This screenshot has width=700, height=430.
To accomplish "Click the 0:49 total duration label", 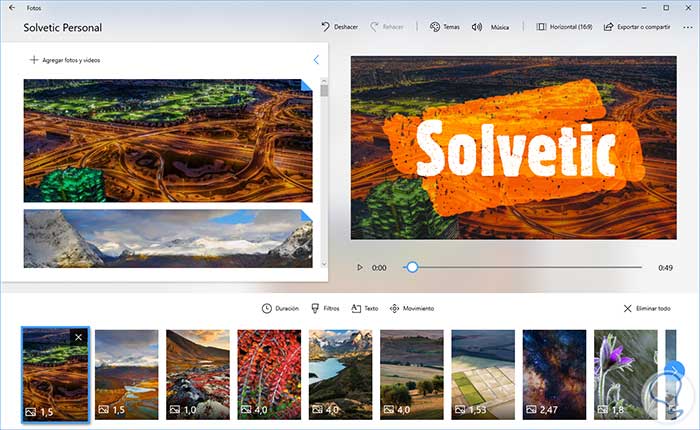I will point(665,268).
